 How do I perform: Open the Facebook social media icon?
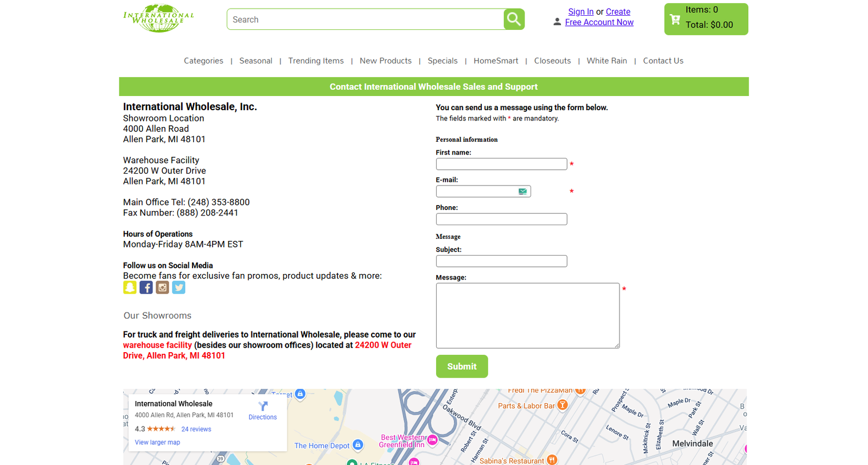click(146, 287)
